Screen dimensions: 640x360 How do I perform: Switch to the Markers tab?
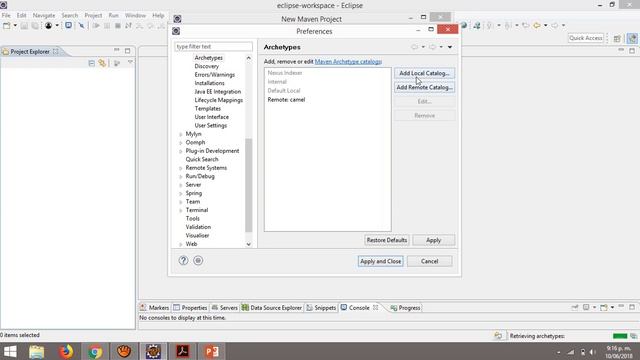(155, 308)
